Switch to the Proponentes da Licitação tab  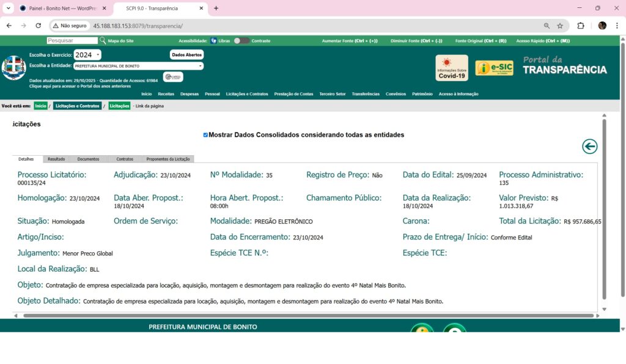[167, 159]
